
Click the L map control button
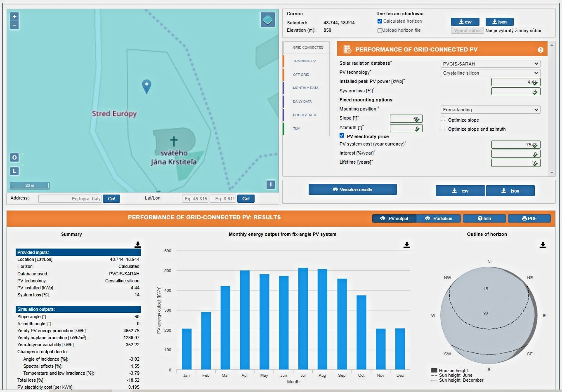pos(14,171)
